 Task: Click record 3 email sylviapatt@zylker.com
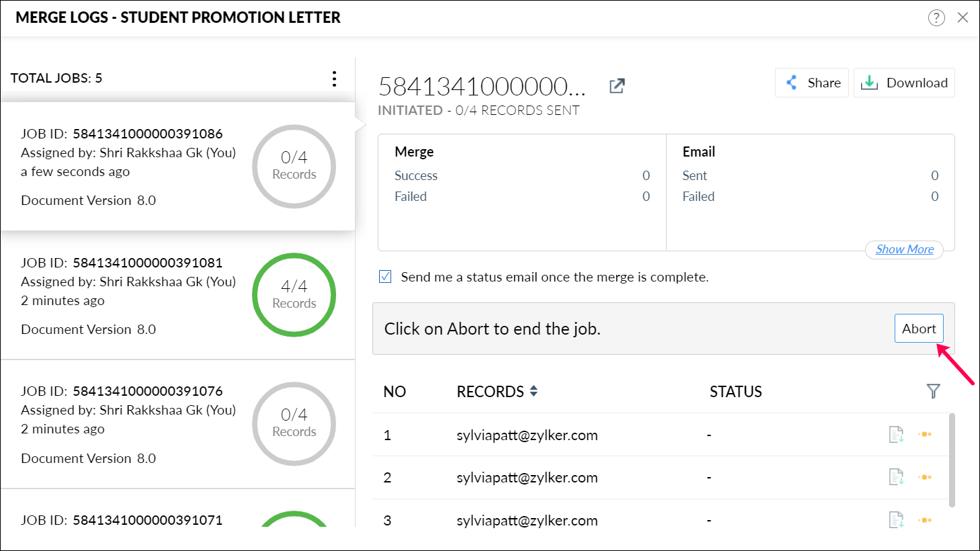tap(527, 520)
